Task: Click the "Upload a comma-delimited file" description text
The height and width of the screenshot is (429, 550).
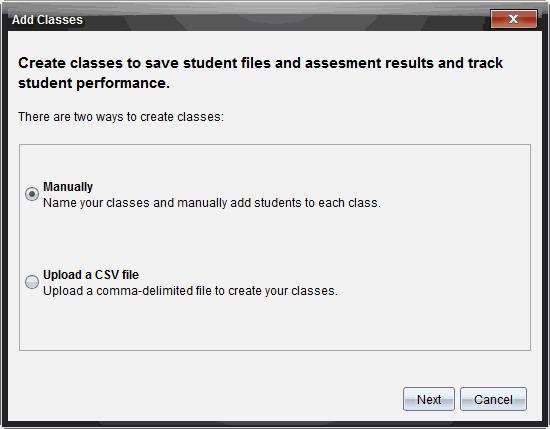Action: (190, 291)
